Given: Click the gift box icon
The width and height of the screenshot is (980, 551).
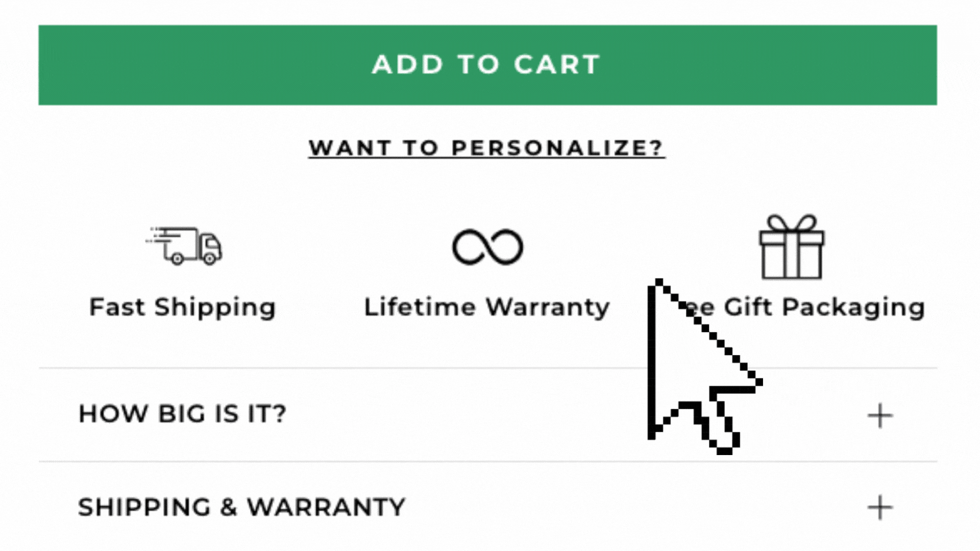Looking at the screenshot, I should (791, 247).
